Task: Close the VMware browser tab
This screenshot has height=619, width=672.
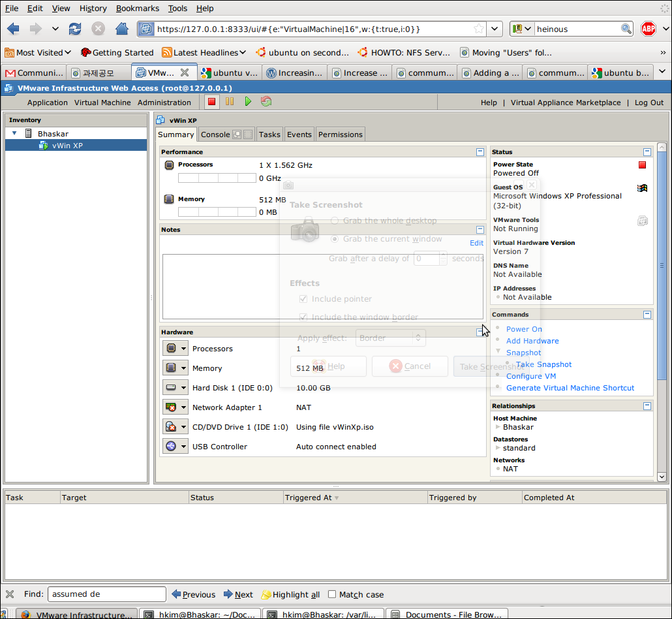Action: [x=185, y=72]
